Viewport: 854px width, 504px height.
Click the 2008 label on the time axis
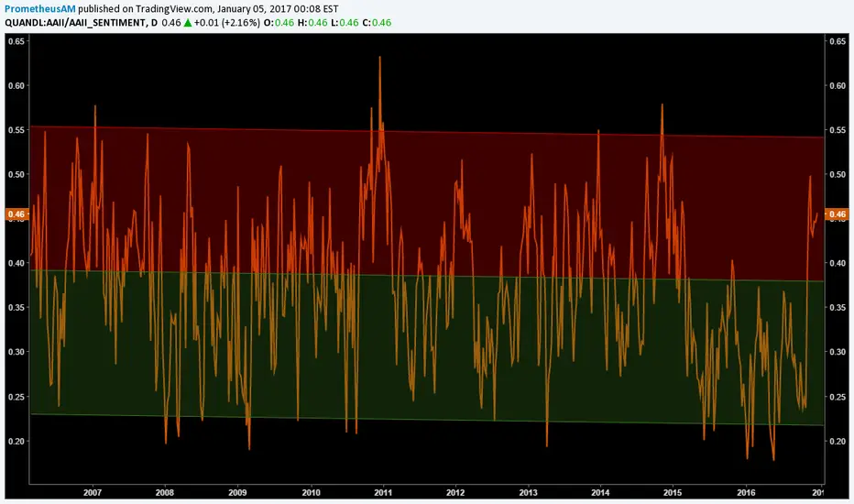[165, 493]
